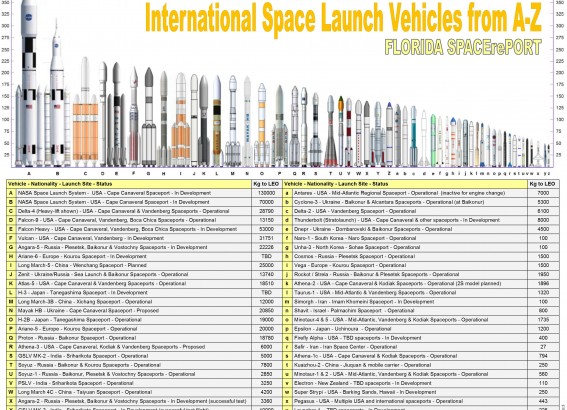Click the NASA Space Launch System rocket A
Screen dimensions: 567x410
coord(29,83)
